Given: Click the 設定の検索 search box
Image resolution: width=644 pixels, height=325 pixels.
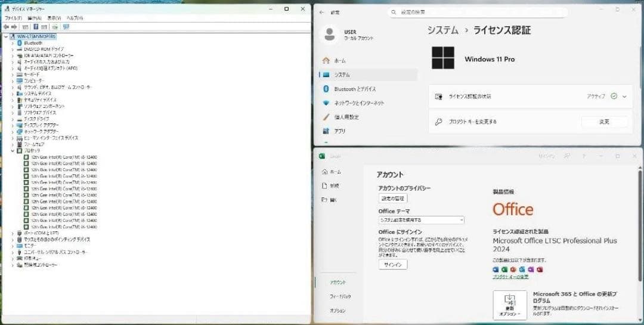Looking at the screenshot, I should 478,13.
